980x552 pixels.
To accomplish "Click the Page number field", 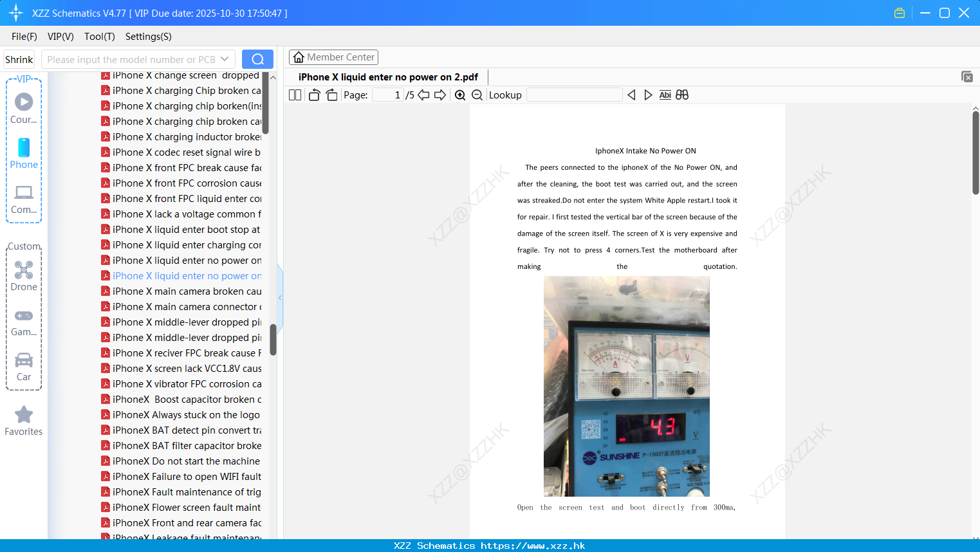I will coord(388,95).
